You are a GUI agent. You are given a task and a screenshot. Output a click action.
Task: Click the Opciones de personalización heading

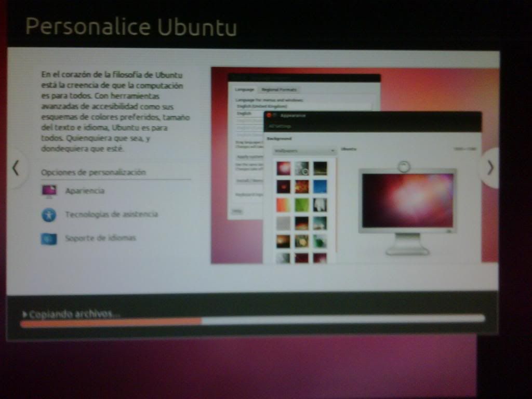[94, 172]
